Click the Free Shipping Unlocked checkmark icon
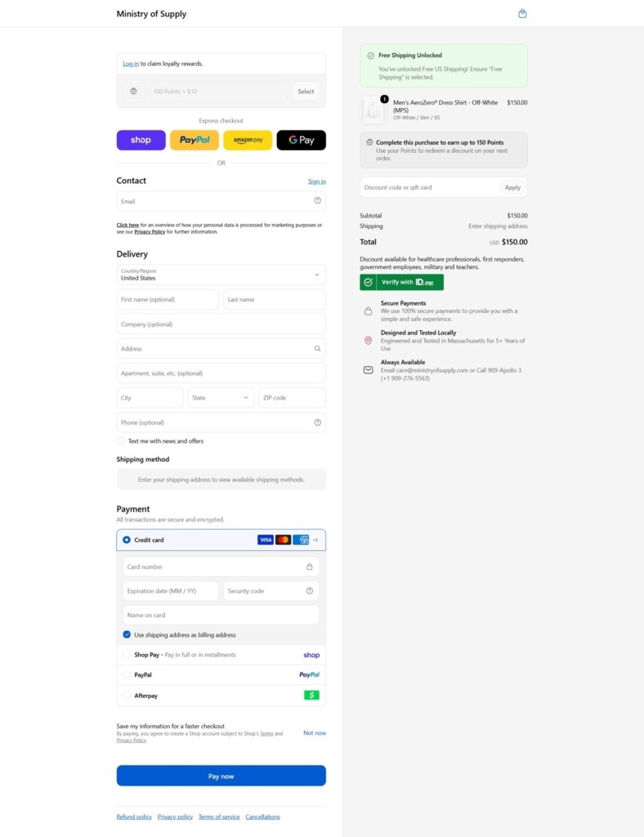 370,56
